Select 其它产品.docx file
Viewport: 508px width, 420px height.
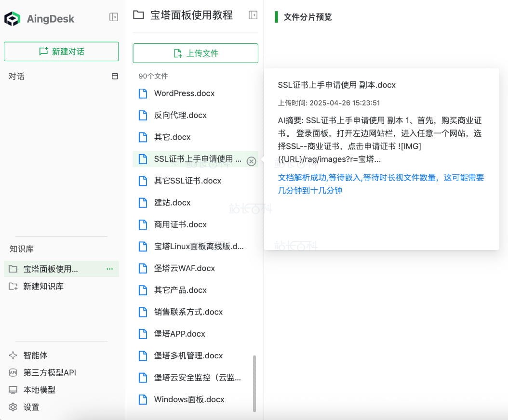point(195,290)
